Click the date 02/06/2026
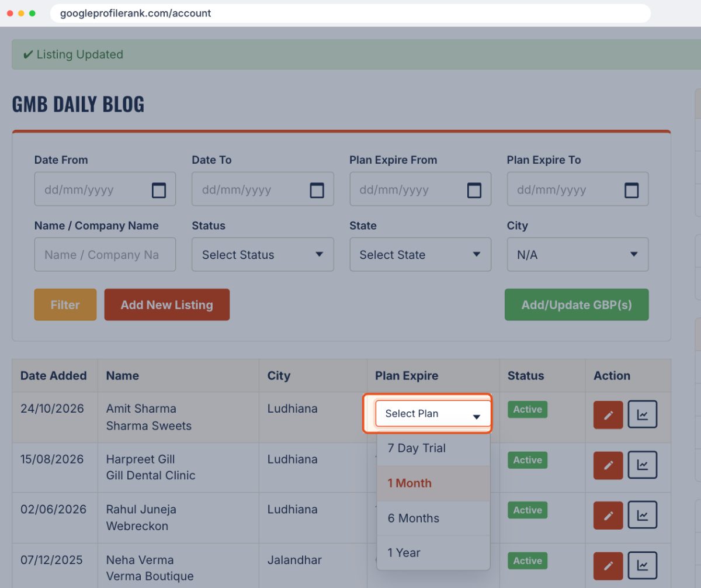The width and height of the screenshot is (701, 588). 53,509
